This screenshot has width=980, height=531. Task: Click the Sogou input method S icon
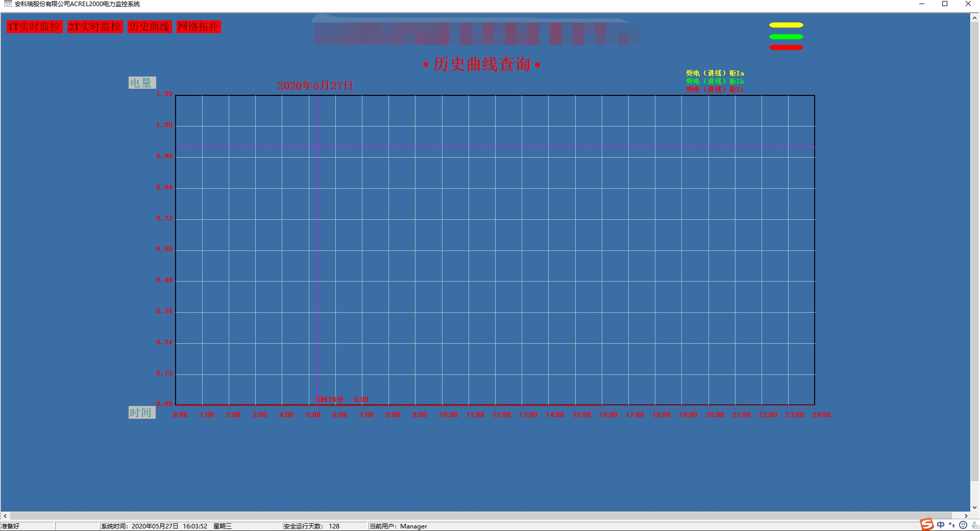pyautogui.click(x=927, y=525)
